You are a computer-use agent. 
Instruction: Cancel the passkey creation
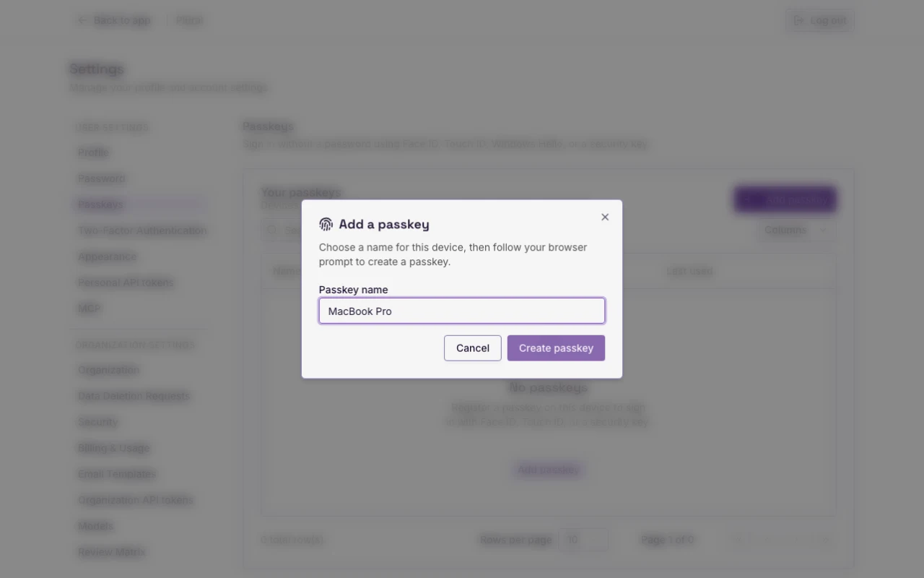point(473,348)
